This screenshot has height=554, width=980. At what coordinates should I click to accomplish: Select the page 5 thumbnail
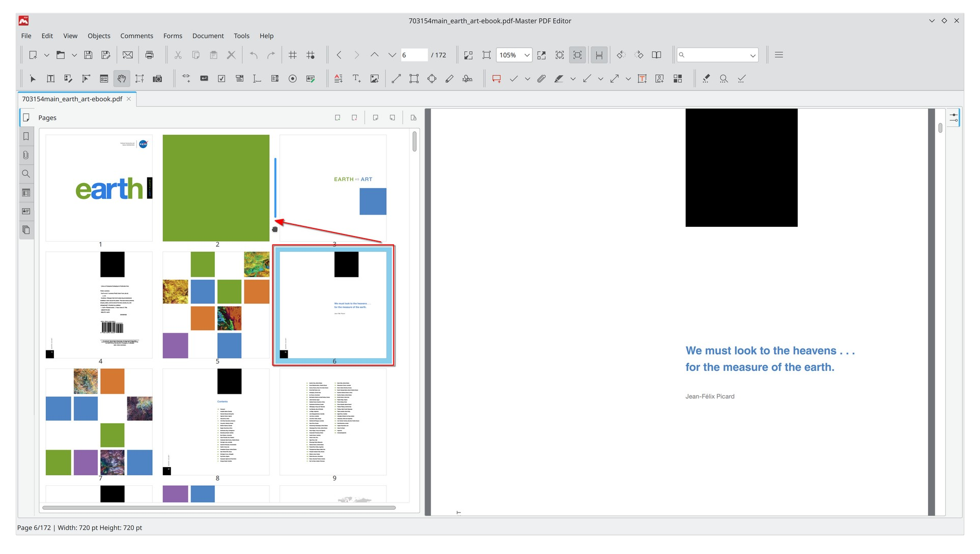point(216,305)
